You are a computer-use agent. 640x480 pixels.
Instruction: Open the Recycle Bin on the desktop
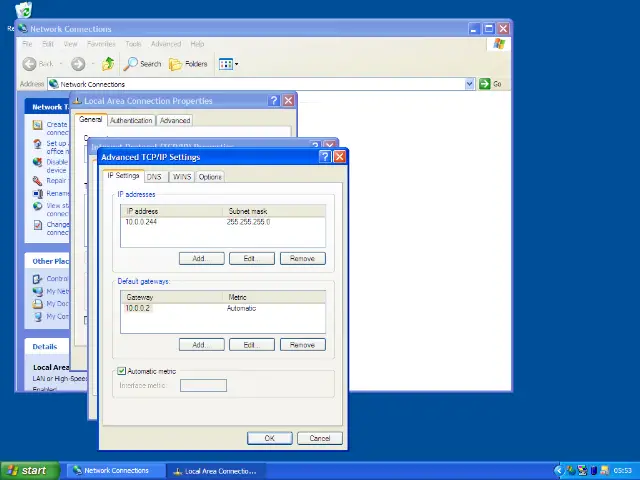[22, 10]
